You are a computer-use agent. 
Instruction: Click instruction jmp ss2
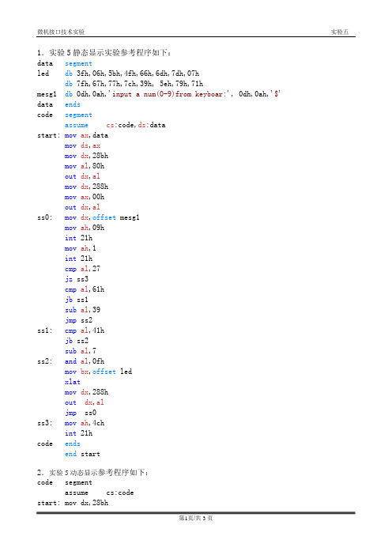pos(78,320)
